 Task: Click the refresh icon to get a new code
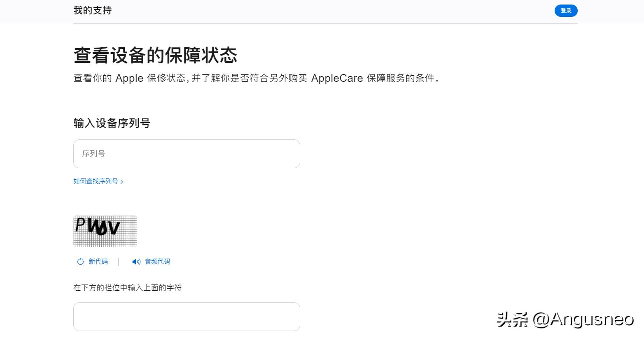click(x=80, y=262)
